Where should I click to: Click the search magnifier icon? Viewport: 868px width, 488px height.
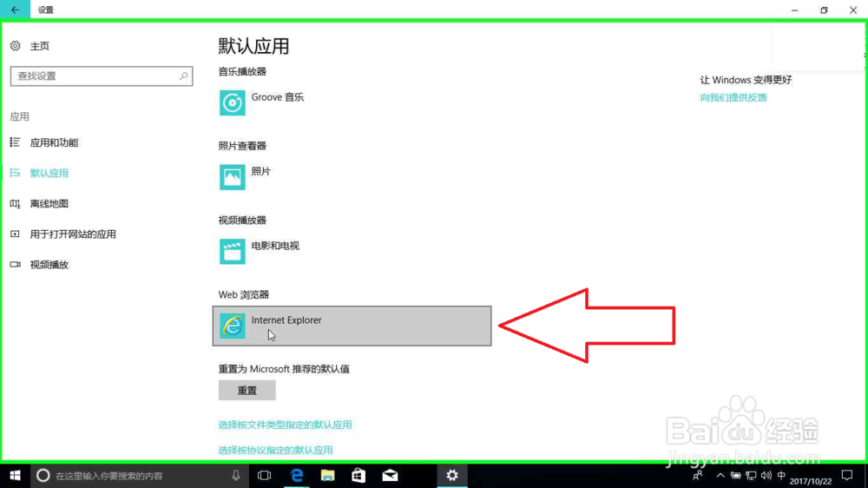pyautogui.click(x=183, y=76)
